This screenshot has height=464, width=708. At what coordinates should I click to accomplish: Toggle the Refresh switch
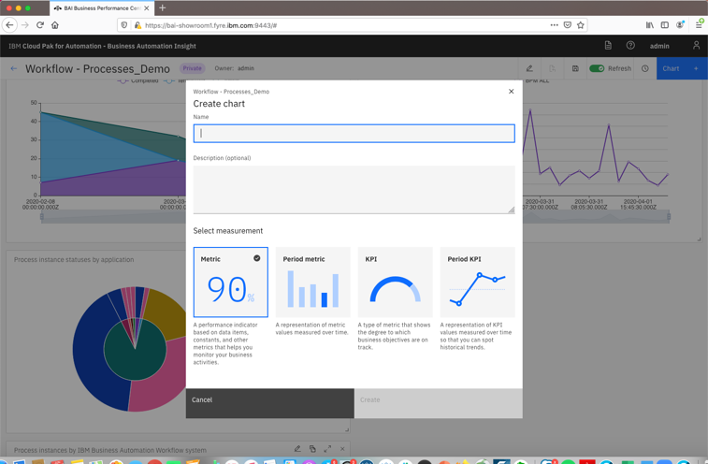pos(597,69)
